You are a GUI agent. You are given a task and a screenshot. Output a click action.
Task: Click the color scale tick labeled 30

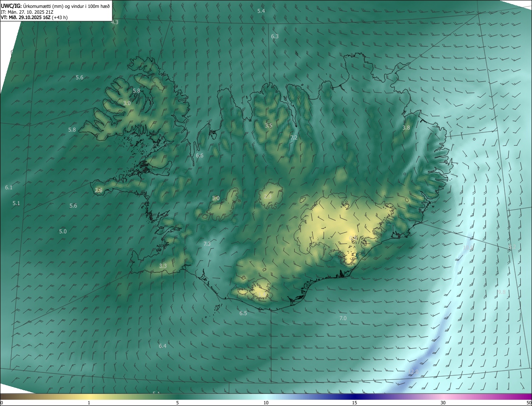(443, 403)
